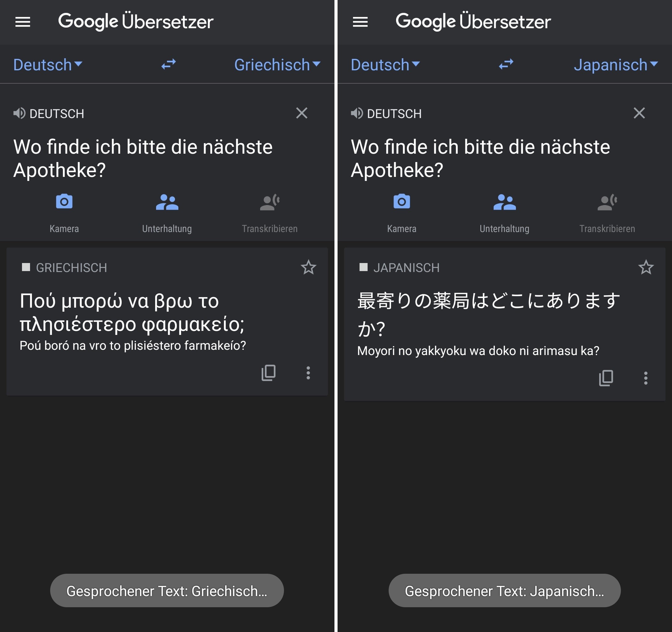Stop Greek speech playback
This screenshot has height=632, width=672.
[x=26, y=267]
